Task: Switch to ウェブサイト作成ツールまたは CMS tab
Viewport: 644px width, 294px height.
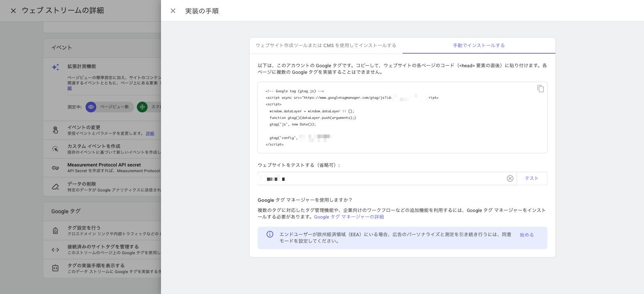Action: 326,46
